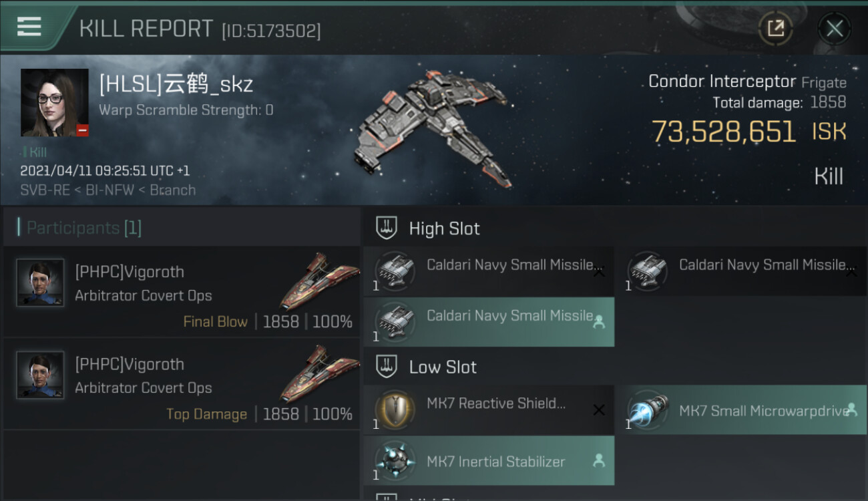Click the share kill report icon

[x=775, y=28]
